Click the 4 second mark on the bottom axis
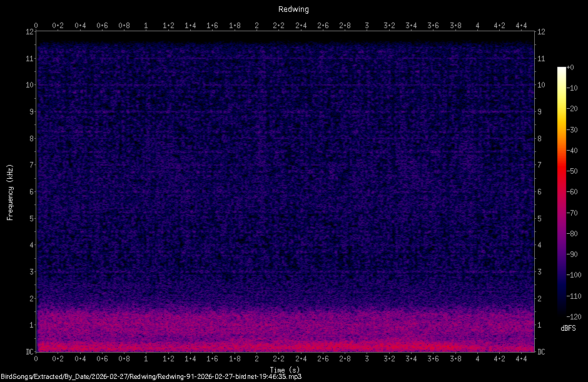This screenshot has height=382, width=588. point(478,359)
